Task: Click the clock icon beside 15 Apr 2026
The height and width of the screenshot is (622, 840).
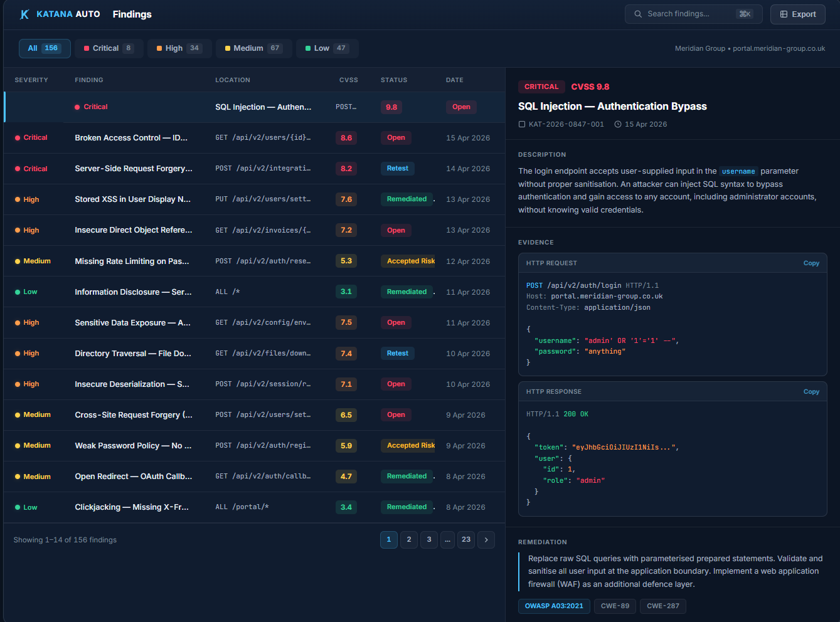Action: click(618, 125)
